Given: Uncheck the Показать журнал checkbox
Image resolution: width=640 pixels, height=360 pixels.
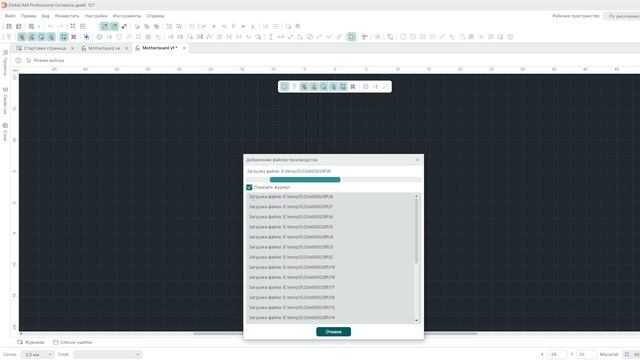Looking at the screenshot, I should [249, 187].
